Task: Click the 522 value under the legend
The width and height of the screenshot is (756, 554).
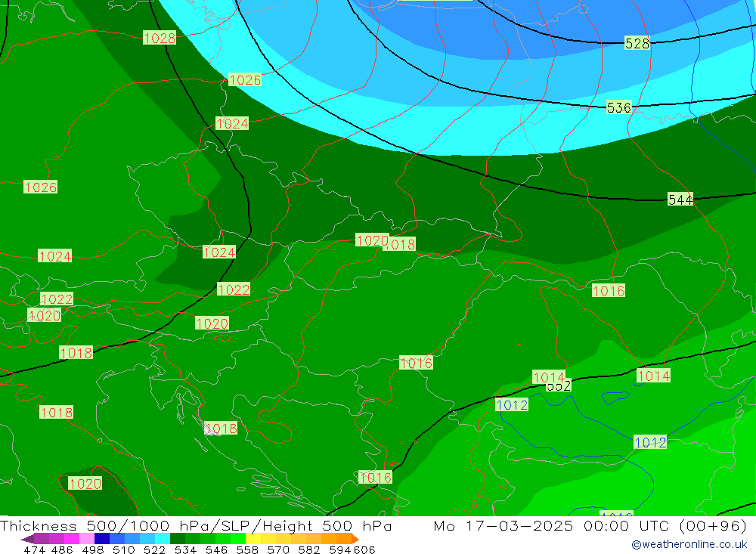Action: (x=155, y=549)
